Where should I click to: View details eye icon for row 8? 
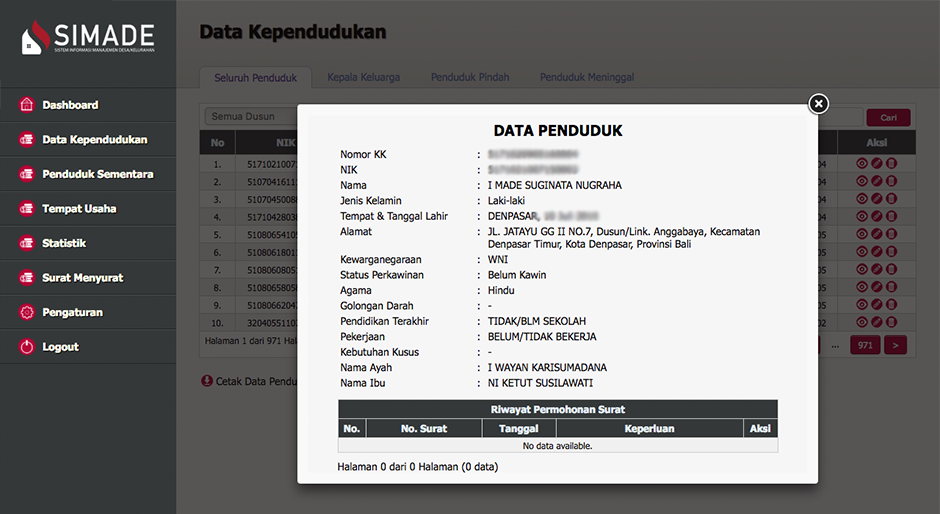click(862, 287)
